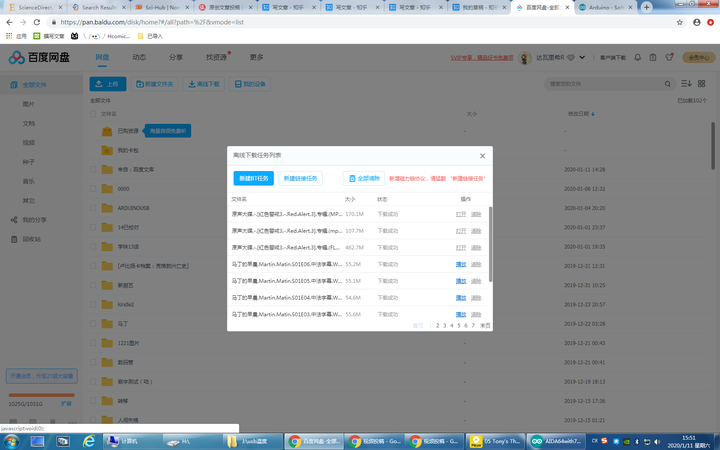Screen dimensions: 720x450
Task: Play Martin Matin S01E06 video
Action: tap(461, 264)
